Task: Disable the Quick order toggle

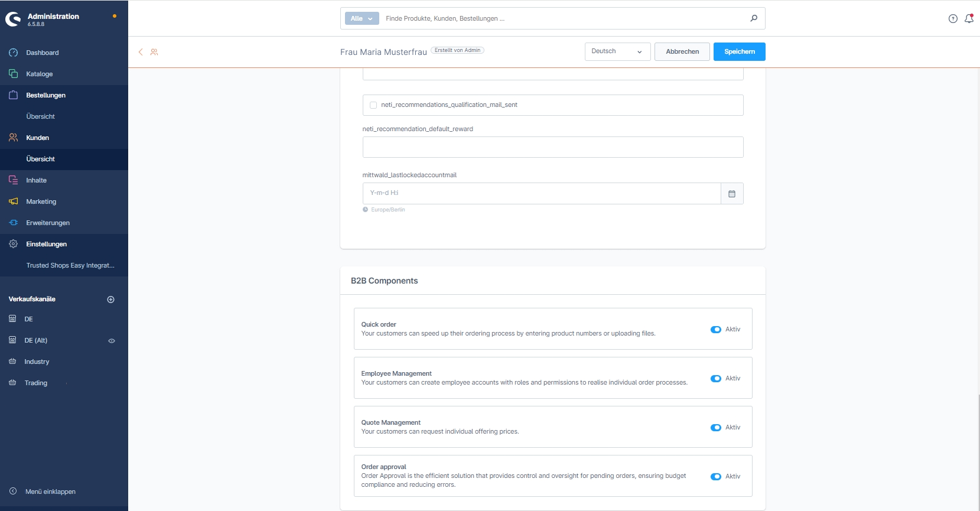Action: coord(716,330)
